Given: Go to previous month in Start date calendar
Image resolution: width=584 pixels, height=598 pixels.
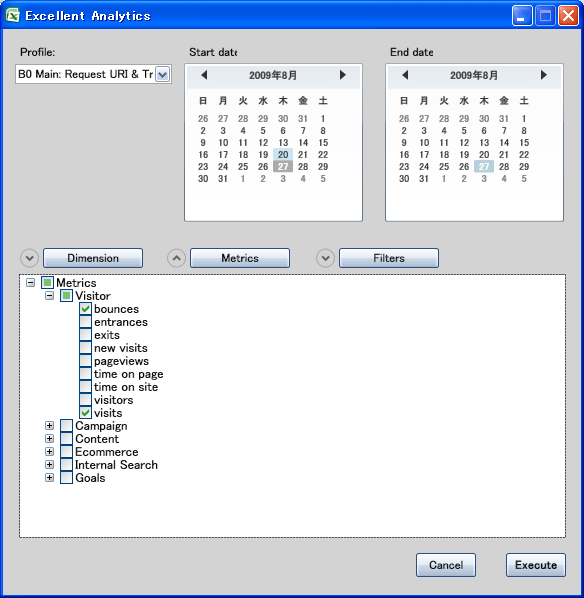Looking at the screenshot, I should 204,75.
